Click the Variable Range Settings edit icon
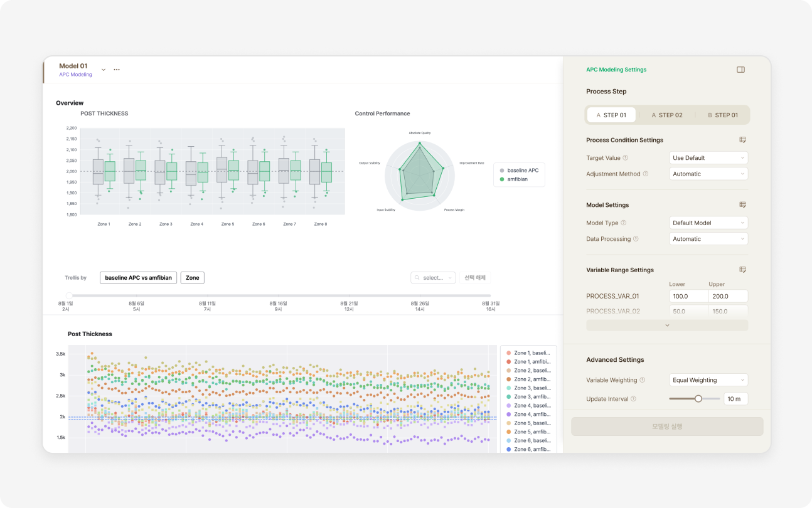This screenshot has height=508, width=812. click(x=742, y=270)
